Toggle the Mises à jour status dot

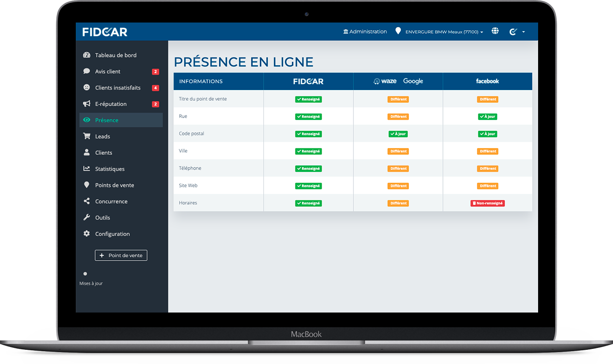(85, 273)
